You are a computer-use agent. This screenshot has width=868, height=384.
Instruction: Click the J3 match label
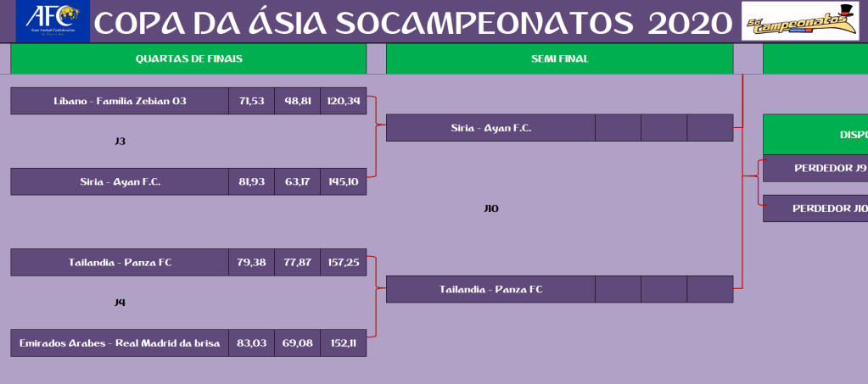120,142
